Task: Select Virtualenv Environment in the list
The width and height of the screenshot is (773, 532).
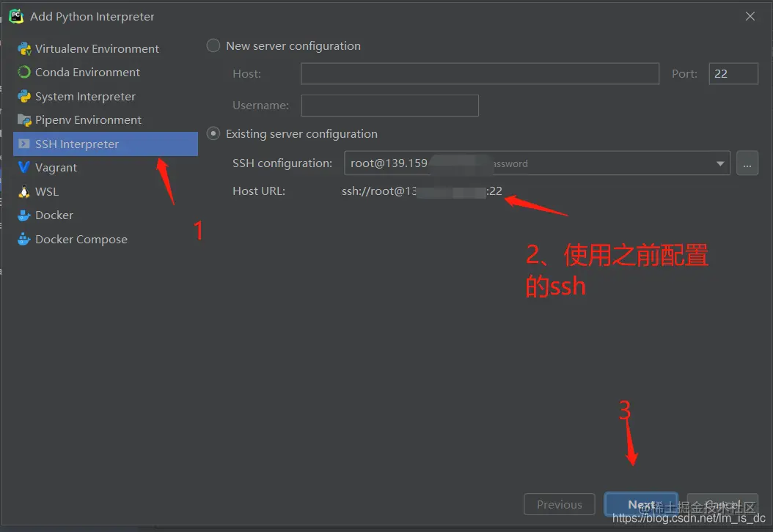Action: point(106,49)
